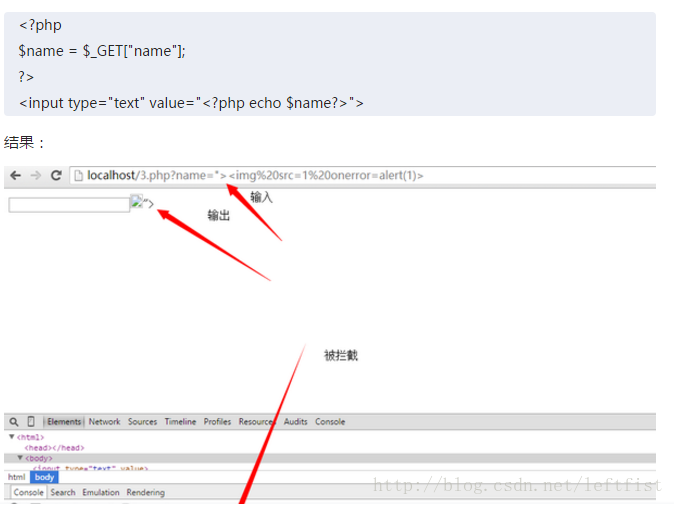Viewport: 674px width, 505px height.
Task: Go to the Profiles tab
Action: tap(217, 422)
